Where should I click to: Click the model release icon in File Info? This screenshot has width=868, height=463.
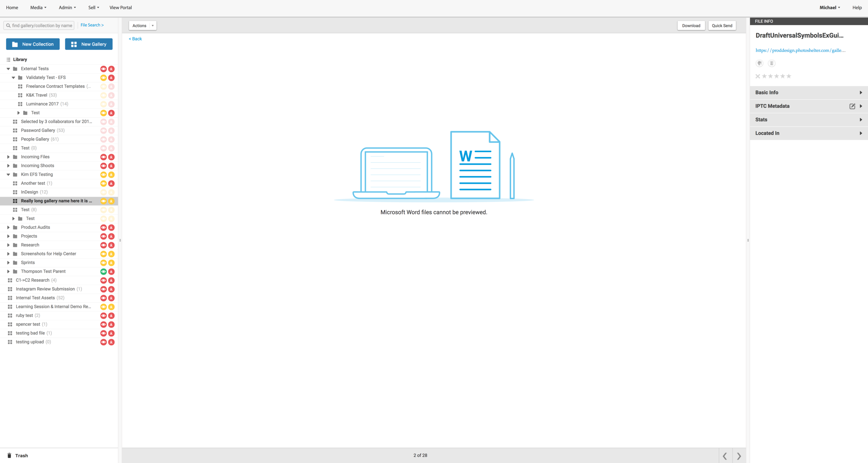[x=759, y=63]
